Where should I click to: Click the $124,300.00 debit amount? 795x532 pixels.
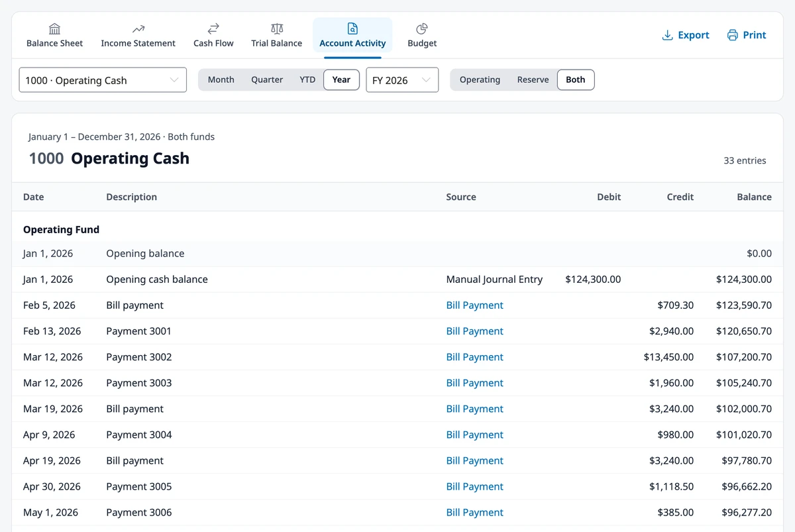point(593,280)
